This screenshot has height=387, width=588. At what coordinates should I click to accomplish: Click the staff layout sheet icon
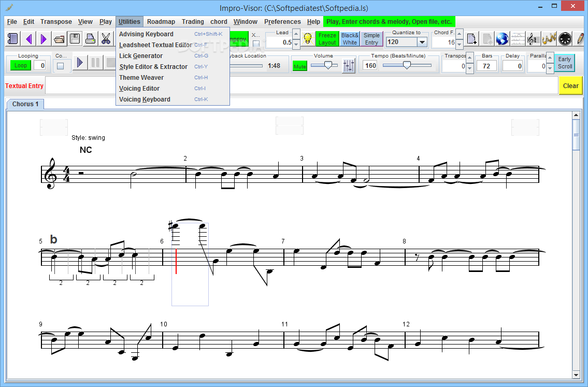coord(518,39)
